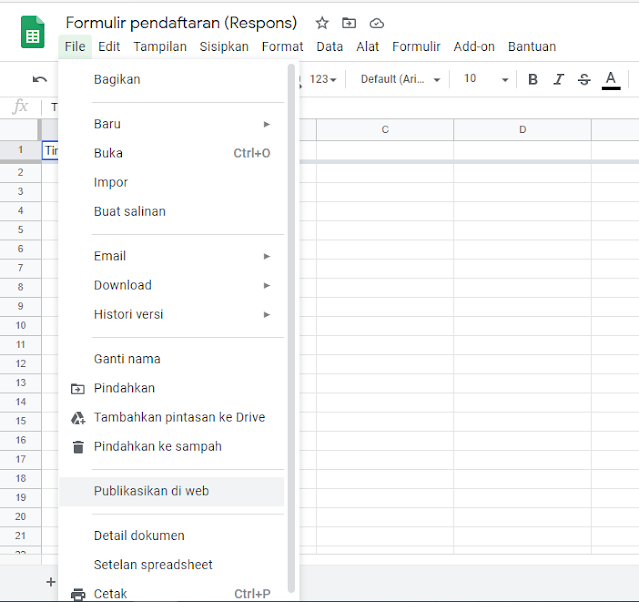Open the Default (Arial) font dropdown
639x602 pixels.
pos(400,79)
